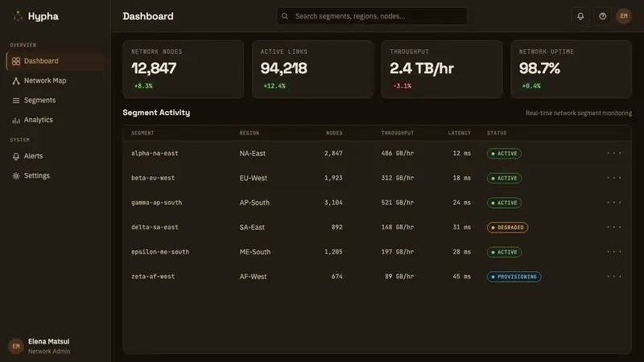Open notifications bell in top bar
644x362 pixels.
(580, 16)
